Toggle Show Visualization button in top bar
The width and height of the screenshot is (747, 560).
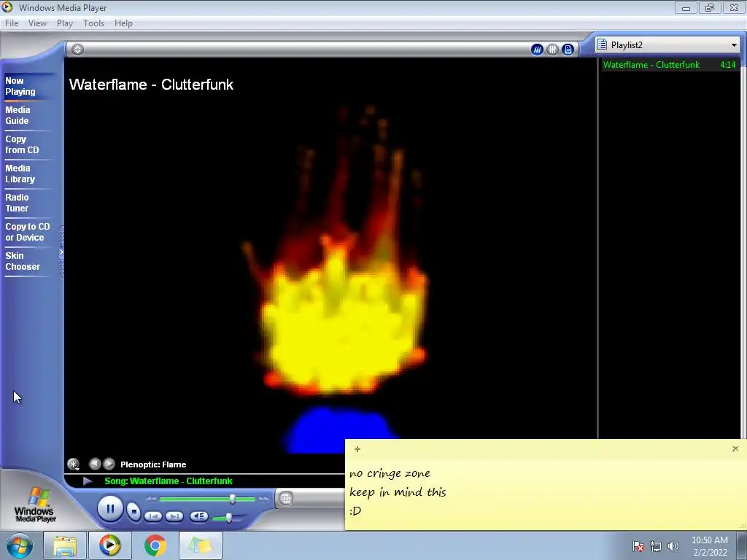[537, 50]
